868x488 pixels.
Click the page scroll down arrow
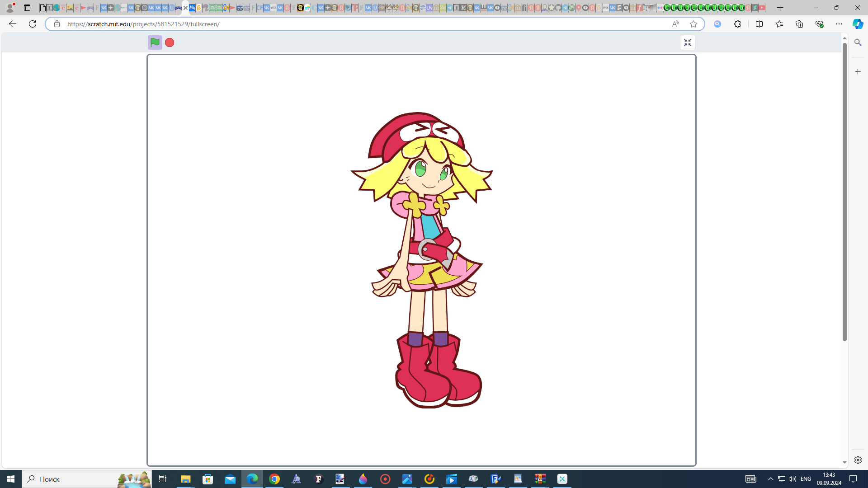pyautogui.click(x=844, y=463)
